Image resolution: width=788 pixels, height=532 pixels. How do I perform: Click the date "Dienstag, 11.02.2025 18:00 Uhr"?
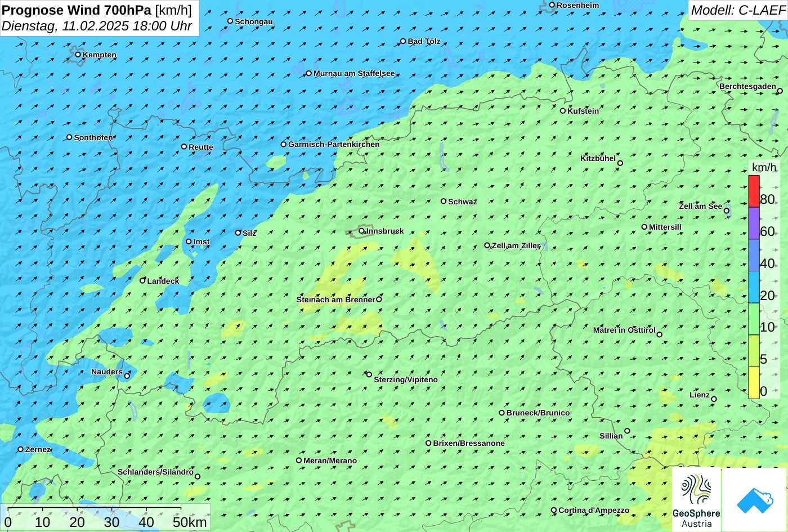pyautogui.click(x=97, y=26)
